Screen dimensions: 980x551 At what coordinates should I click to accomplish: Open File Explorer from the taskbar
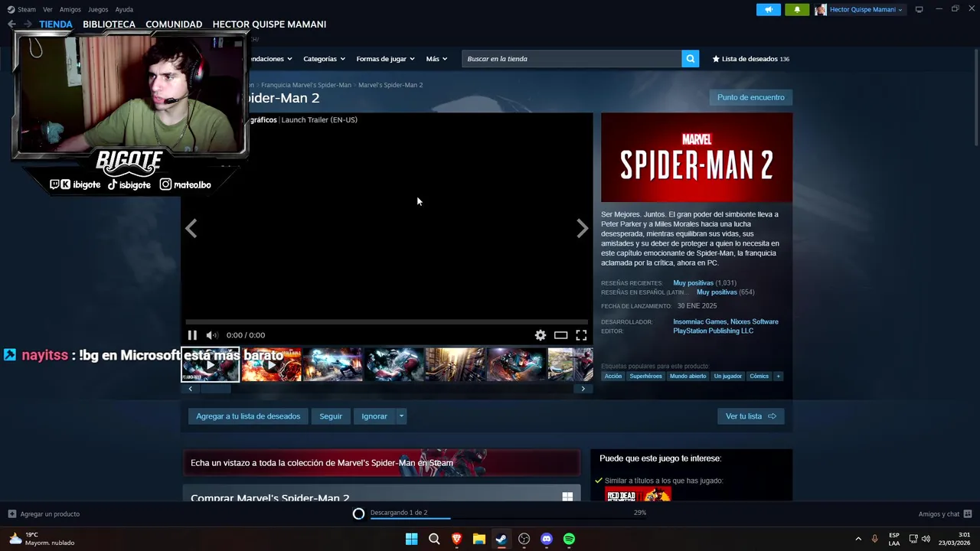[479, 539]
